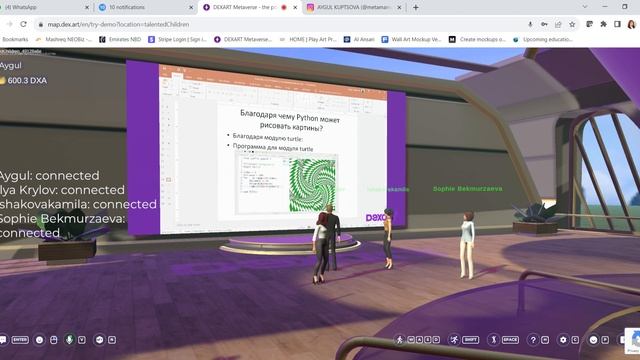640x360 pixels.
Task: Click the red-haired avatar near the stage
Action: 320,248
